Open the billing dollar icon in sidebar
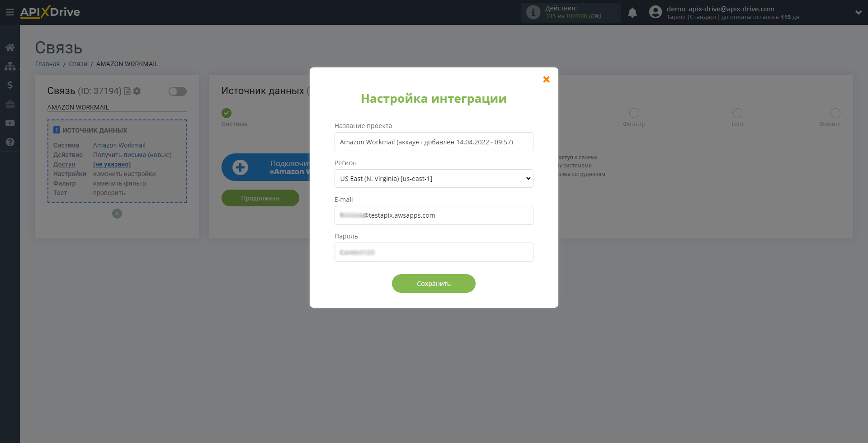 (10, 85)
